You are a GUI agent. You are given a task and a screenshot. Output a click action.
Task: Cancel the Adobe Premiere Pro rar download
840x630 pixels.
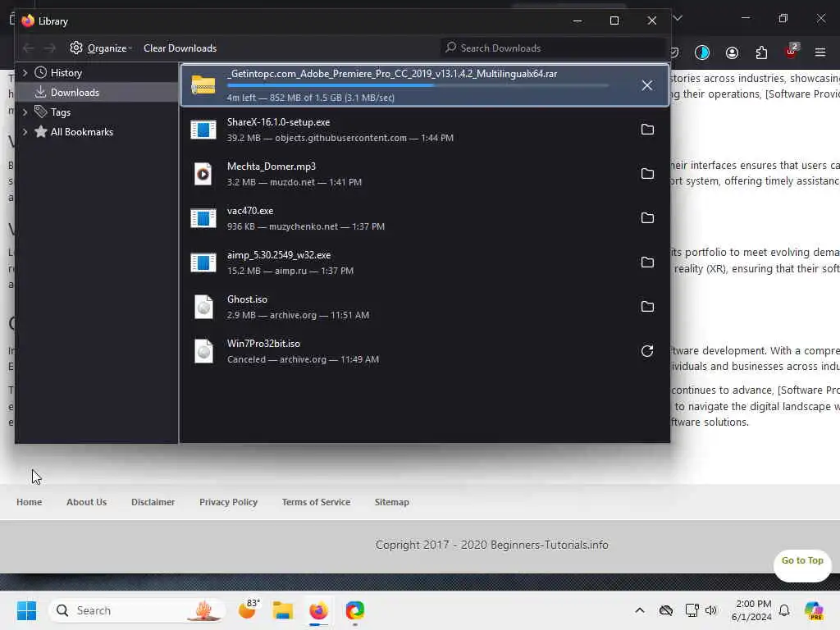click(646, 85)
